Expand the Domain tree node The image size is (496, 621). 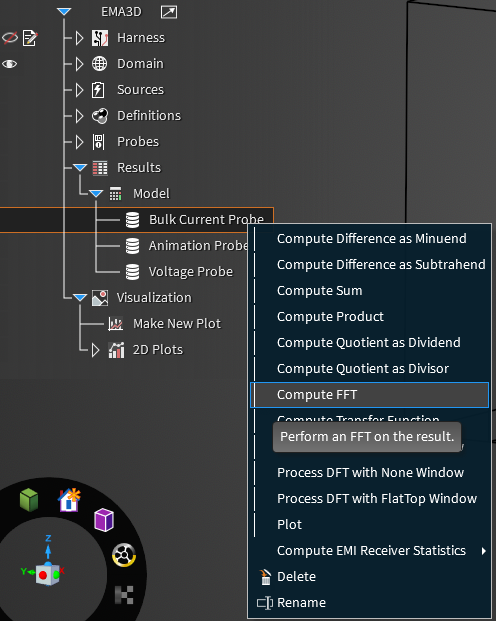tap(80, 64)
